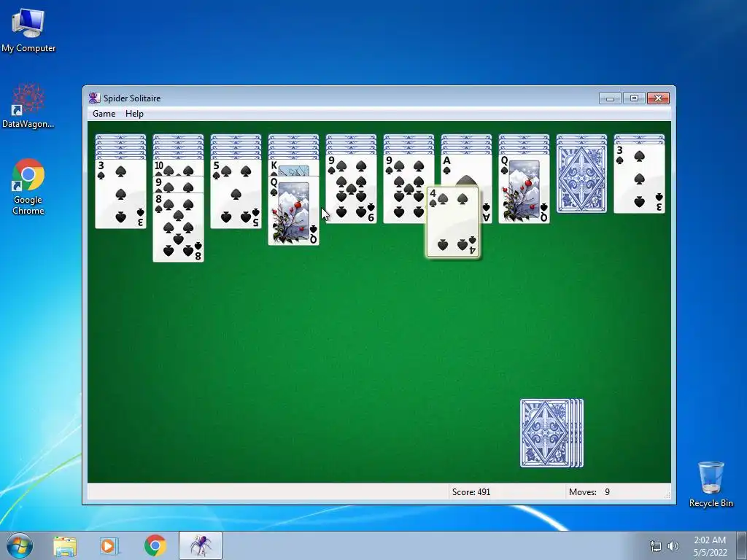Click the network tray icon

[656, 546]
